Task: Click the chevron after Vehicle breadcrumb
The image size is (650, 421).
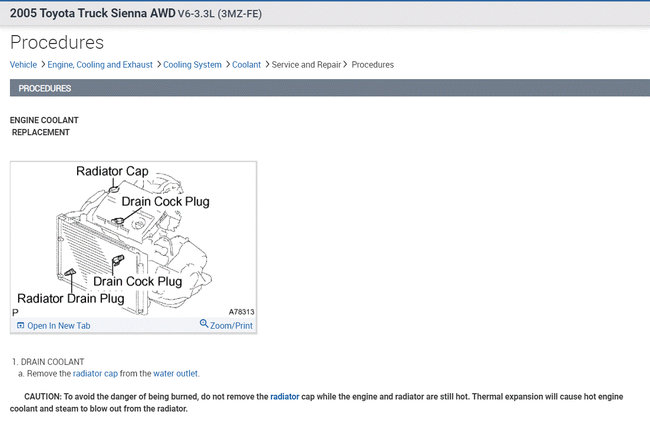Action: coord(43,65)
